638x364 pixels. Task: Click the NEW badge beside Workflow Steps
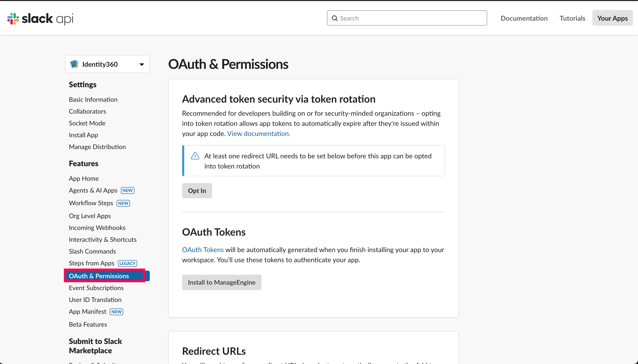pos(123,203)
